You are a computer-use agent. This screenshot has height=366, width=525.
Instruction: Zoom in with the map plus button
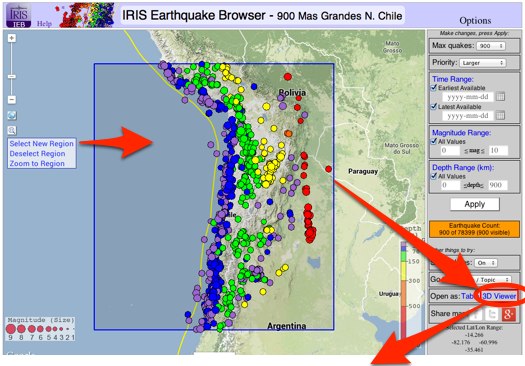12,38
